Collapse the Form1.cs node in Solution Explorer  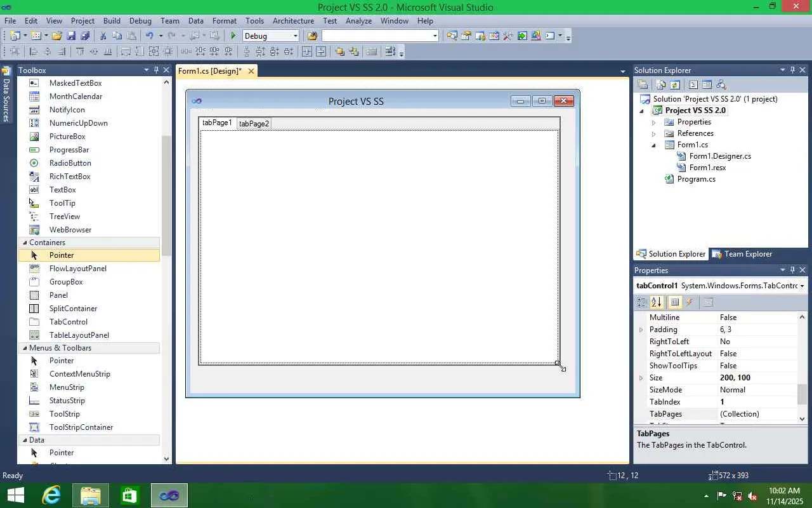[x=654, y=145]
